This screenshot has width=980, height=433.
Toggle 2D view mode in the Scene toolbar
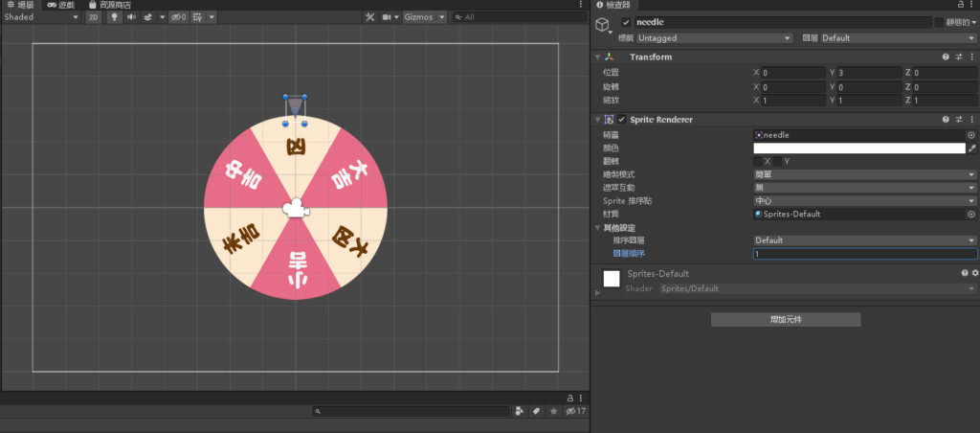pos(93,17)
